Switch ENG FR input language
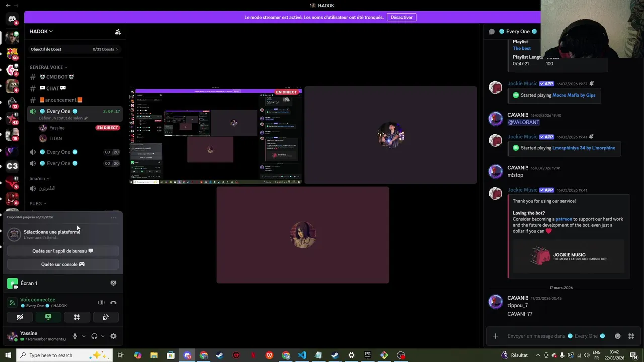 click(x=597, y=355)
